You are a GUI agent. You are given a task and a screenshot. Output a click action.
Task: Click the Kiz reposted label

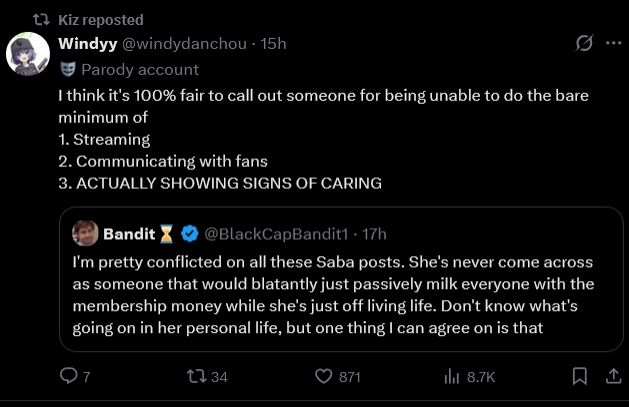click(x=101, y=19)
